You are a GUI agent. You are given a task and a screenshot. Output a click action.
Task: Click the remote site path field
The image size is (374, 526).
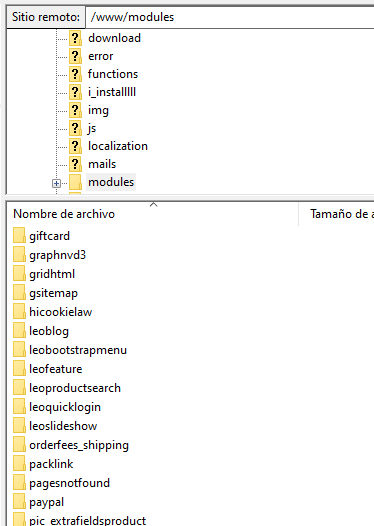[230, 17]
